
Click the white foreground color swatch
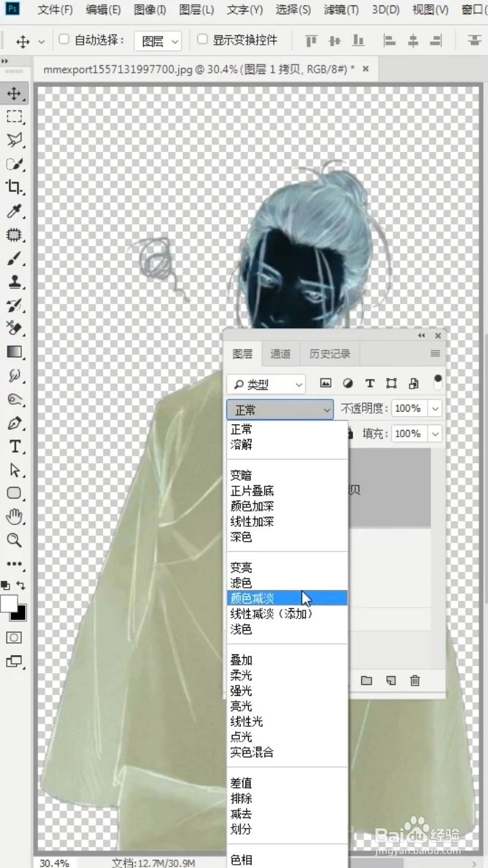[9, 603]
